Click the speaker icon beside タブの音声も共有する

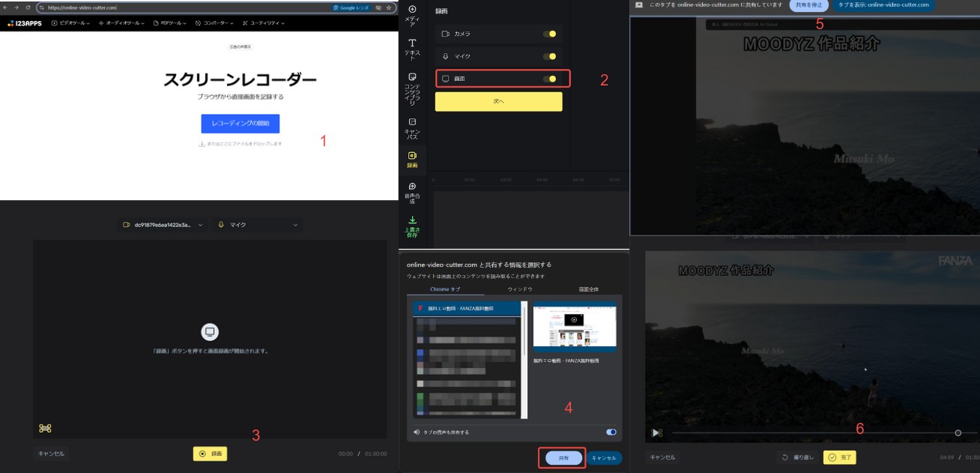click(x=417, y=432)
